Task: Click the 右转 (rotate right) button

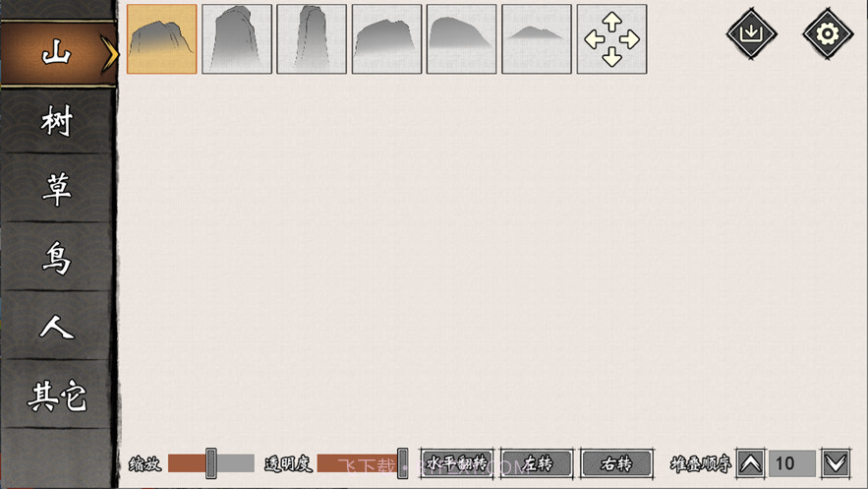Action: 616,463
